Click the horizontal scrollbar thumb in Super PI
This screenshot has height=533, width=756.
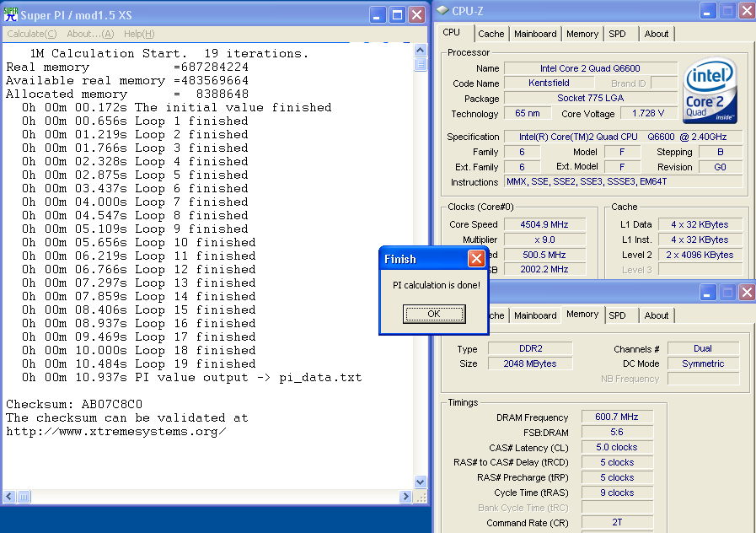click(24, 497)
